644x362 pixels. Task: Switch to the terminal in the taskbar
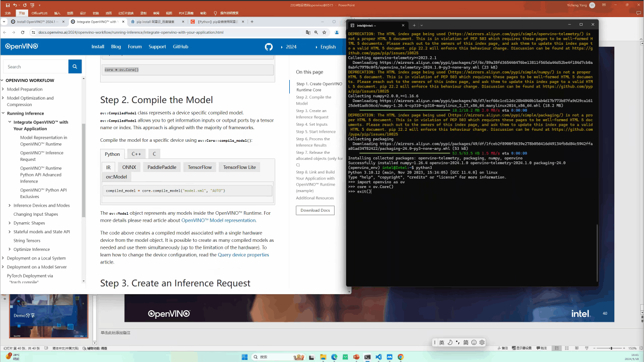point(367,357)
